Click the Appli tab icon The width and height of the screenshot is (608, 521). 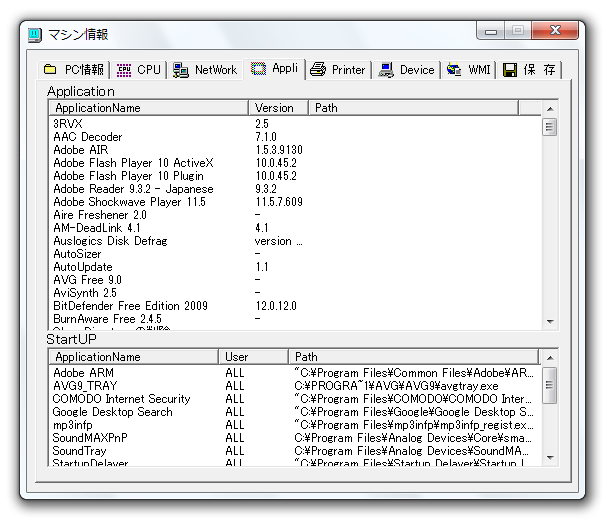(x=258, y=69)
